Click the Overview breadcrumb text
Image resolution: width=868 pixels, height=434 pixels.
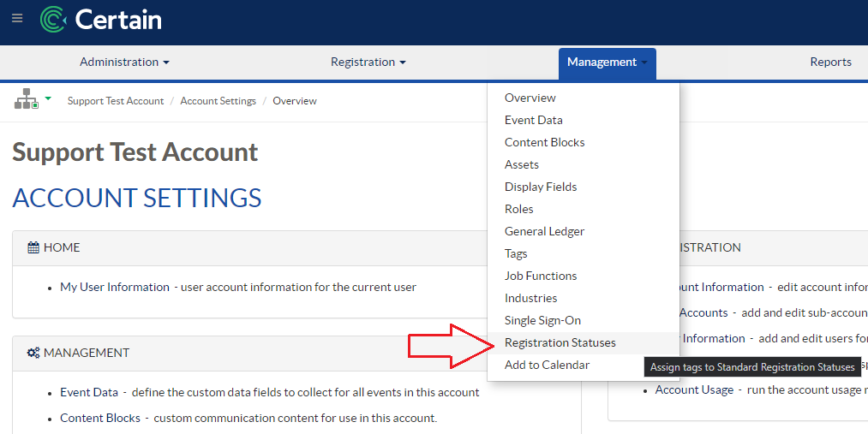point(295,101)
